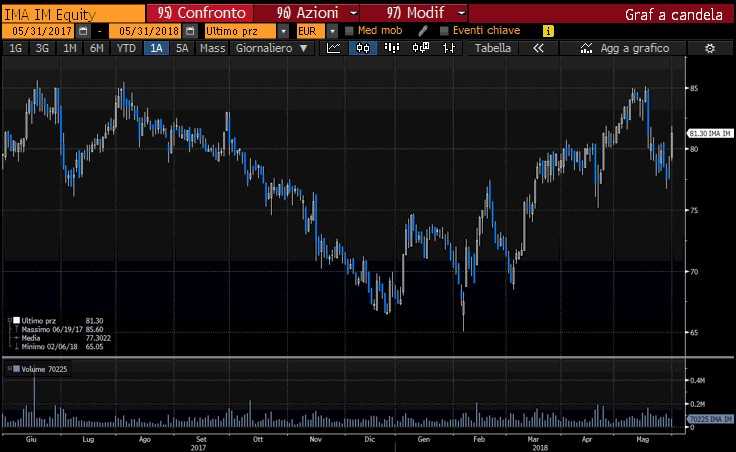Click Graf a candela title
This screenshot has height=452, width=736.
click(673, 15)
